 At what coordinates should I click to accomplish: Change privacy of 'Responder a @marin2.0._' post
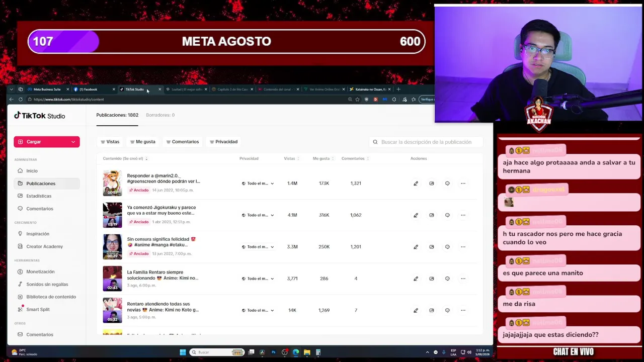click(x=258, y=184)
